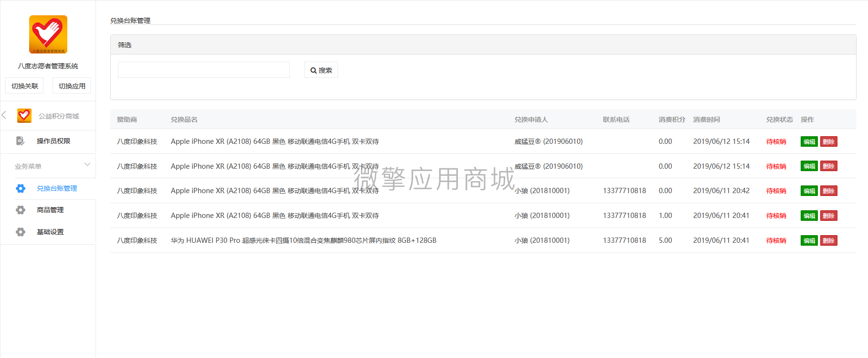The height and width of the screenshot is (358, 868).
Task: Edit second 威猛豆 iPhone XR record
Action: click(x=809, y=166)
